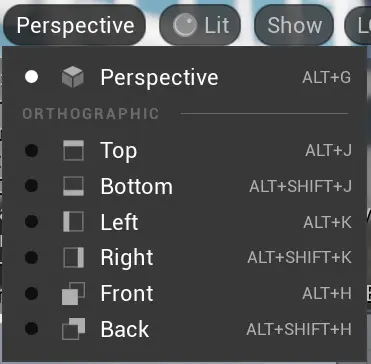Screen dimensions: 371x364
Task: Click the Left view icon
Action: click(73, 222)
